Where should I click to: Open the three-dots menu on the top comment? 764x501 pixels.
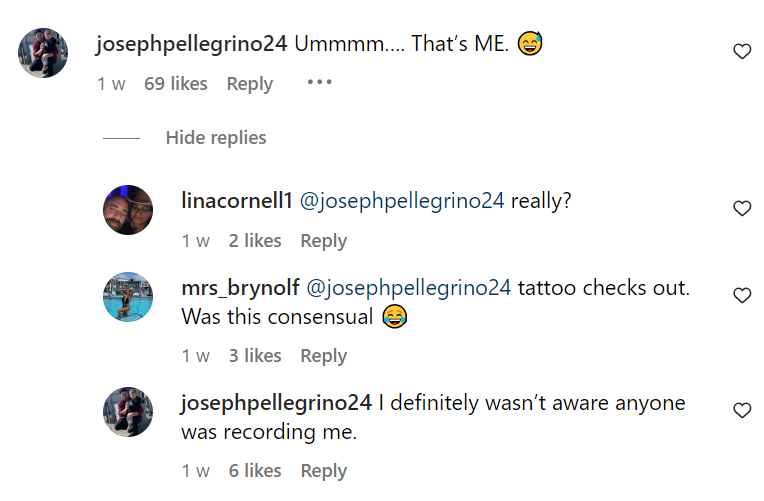click(x=320, y=82)
